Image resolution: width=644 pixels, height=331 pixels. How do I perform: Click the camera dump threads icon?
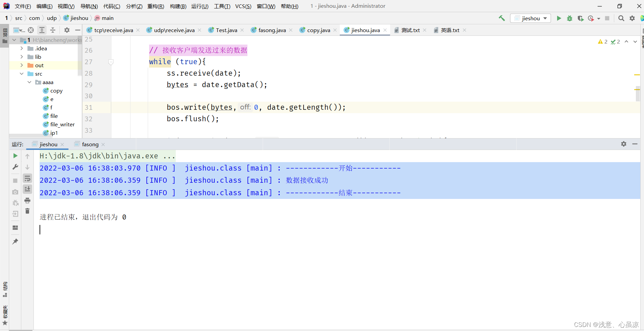tap(15, 192)
